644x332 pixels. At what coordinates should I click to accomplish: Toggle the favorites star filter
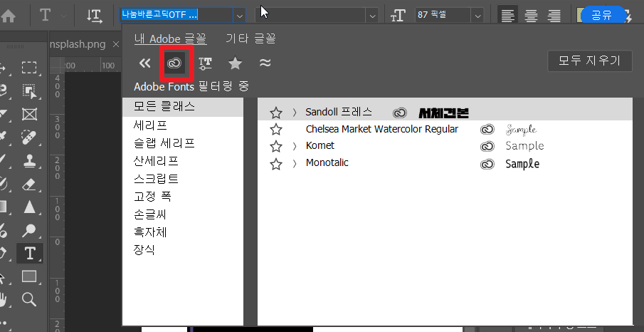235,63
